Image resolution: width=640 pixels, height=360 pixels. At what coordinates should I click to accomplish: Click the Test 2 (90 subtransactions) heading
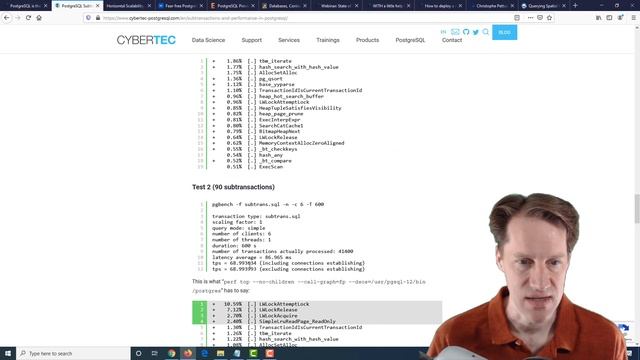pos(233,187)
